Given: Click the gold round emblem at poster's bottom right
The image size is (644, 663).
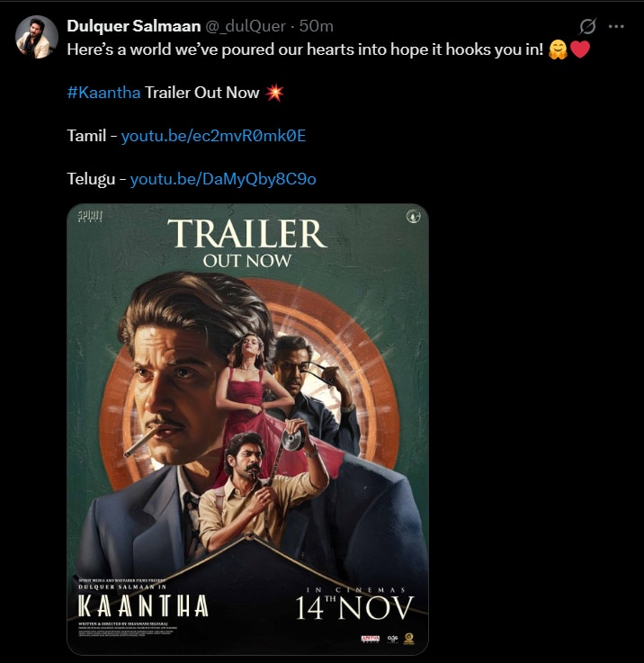Looking at the screenshot, I should [409, 639].
